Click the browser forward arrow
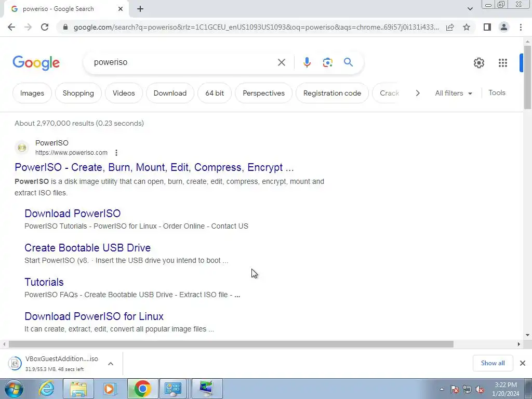Image resolution: width=532 pixels, height=399 pixels. (28, 27)
